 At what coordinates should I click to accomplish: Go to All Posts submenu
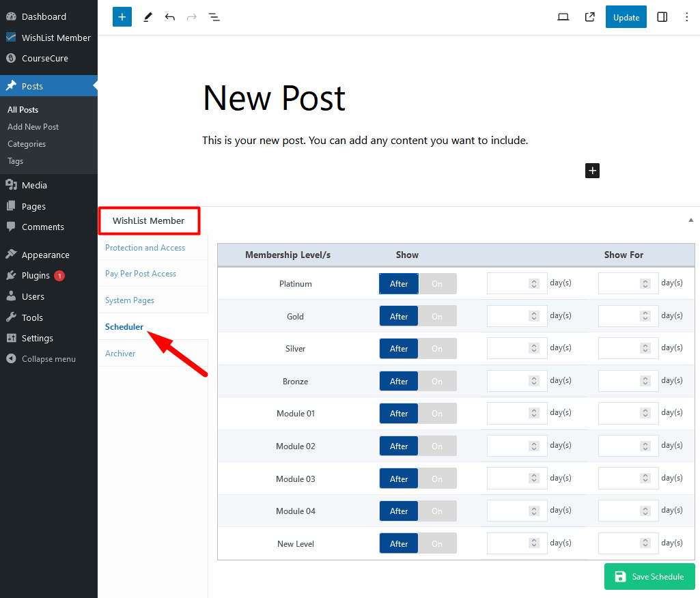coord(23,110)
